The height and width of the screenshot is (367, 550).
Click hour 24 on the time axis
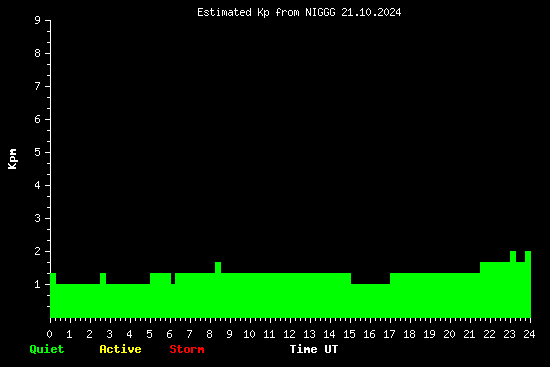coord(529,334)
